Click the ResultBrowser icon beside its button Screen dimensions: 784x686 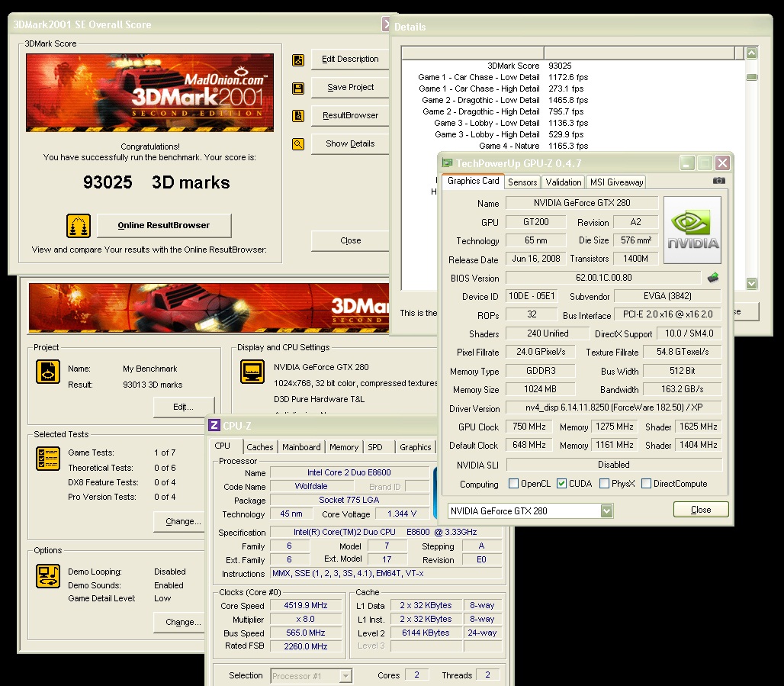pos(298,116)
